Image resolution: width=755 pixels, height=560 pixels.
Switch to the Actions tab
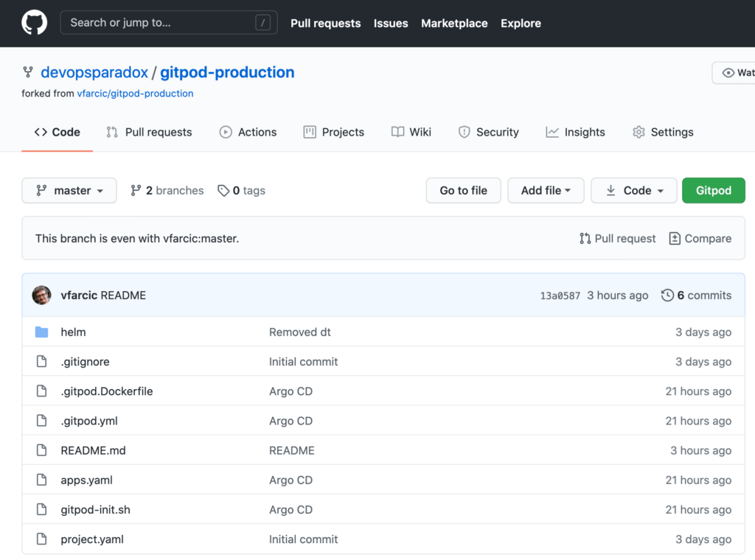pos(248,132)
